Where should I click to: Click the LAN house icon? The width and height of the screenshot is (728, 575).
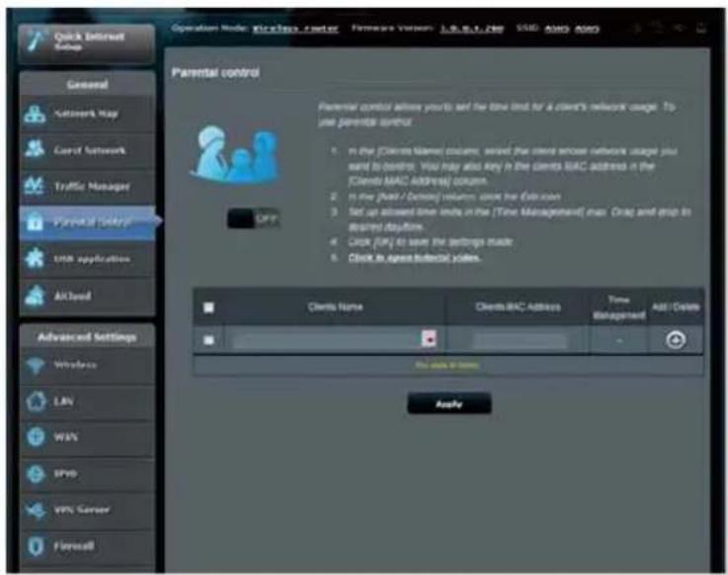click(x=36, y=401)
